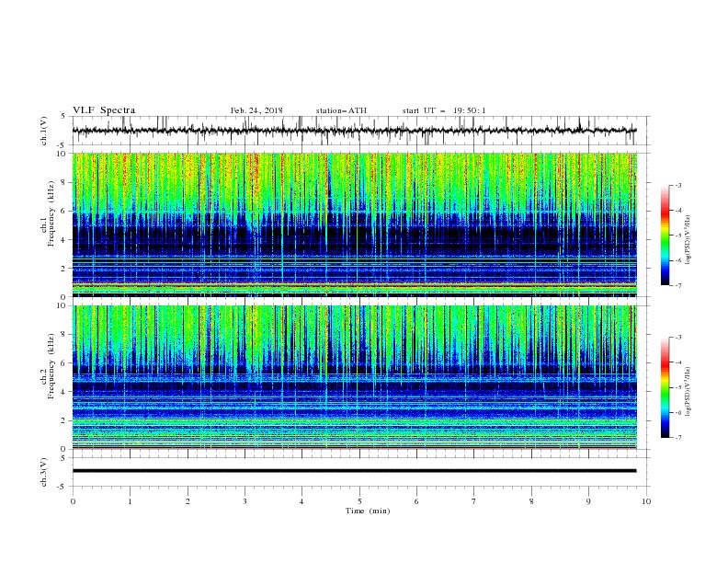Click the "-3" tick on upper color bar
The image size is (728, 563).
(x=677, y=185)
